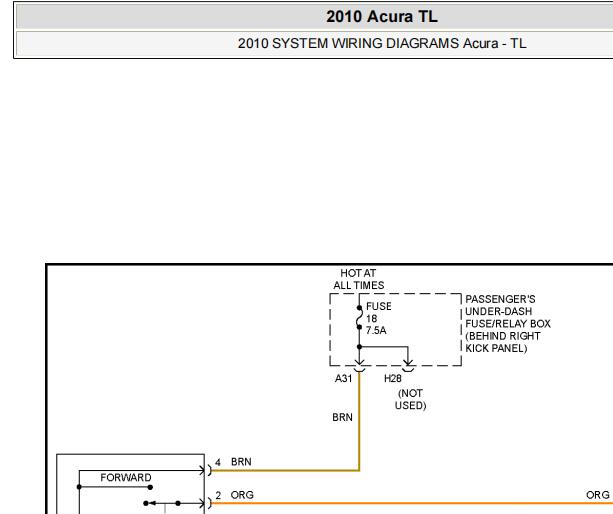Click '2010 SYSTEM WIRING DIAGRAMS Acura - TL' subtitle
The image size is (613, 514).
[x=382, y=43]
